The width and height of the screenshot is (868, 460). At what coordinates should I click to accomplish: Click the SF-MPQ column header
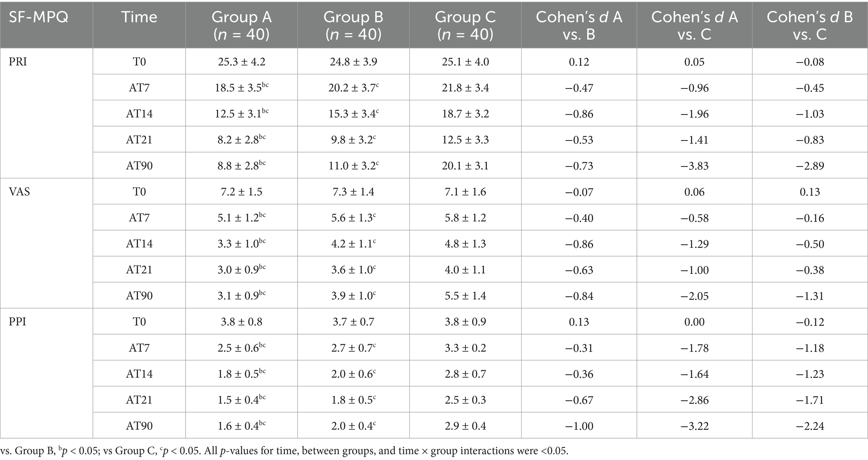38,17
